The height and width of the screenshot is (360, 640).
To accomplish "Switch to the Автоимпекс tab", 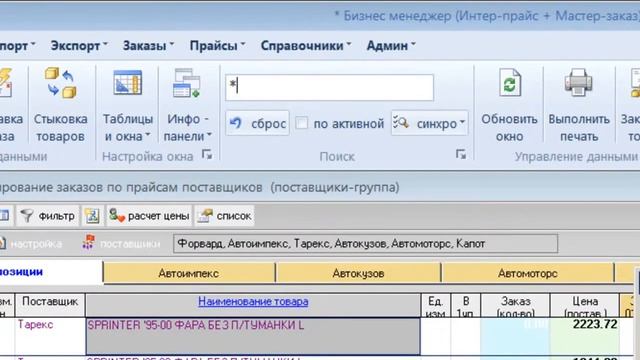I will click(189, 273).
